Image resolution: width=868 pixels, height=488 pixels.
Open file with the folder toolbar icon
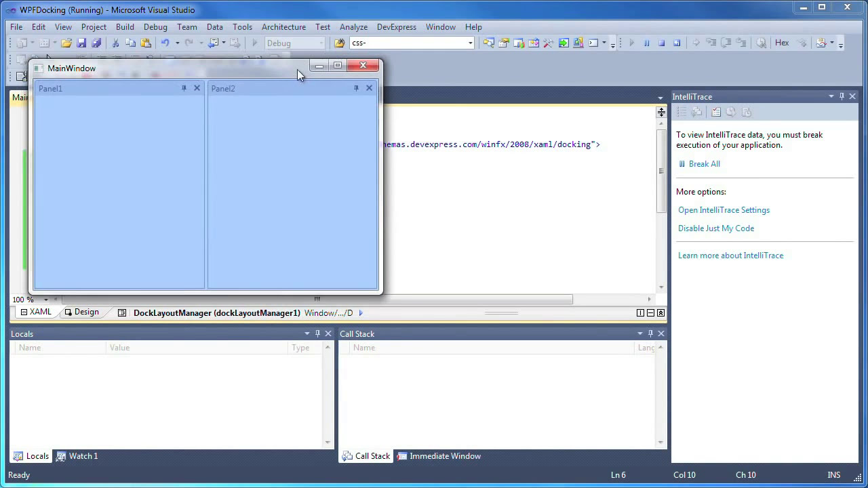(x=66, y=43)
